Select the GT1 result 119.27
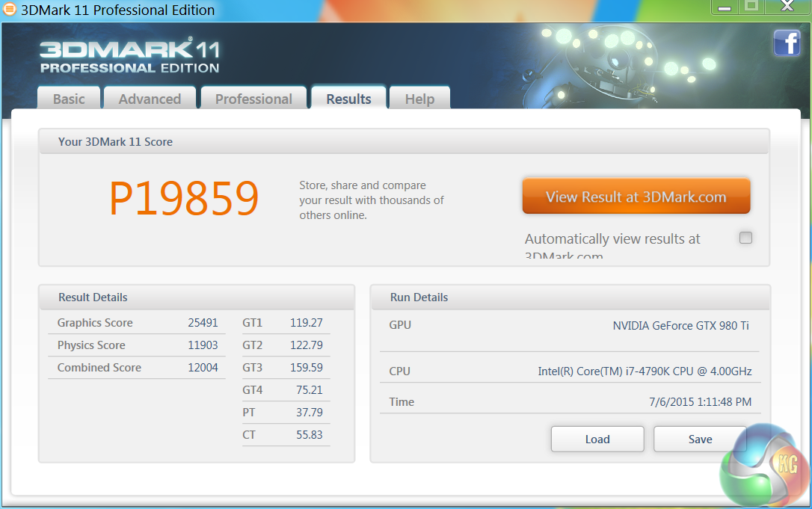The image size is (812, 509). click(306, 323)
